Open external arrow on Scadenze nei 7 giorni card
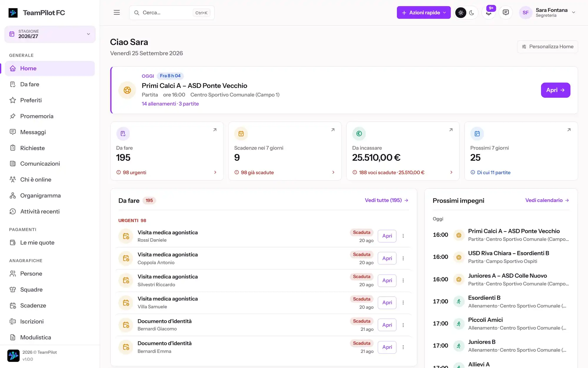This screenshot has height=368, width=588. tap(333, 130)
